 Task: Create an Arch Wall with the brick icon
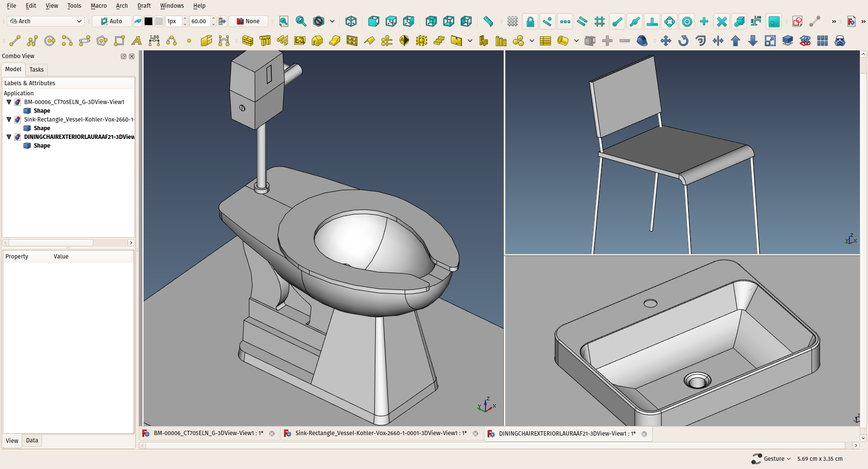[x=248, y=41]
